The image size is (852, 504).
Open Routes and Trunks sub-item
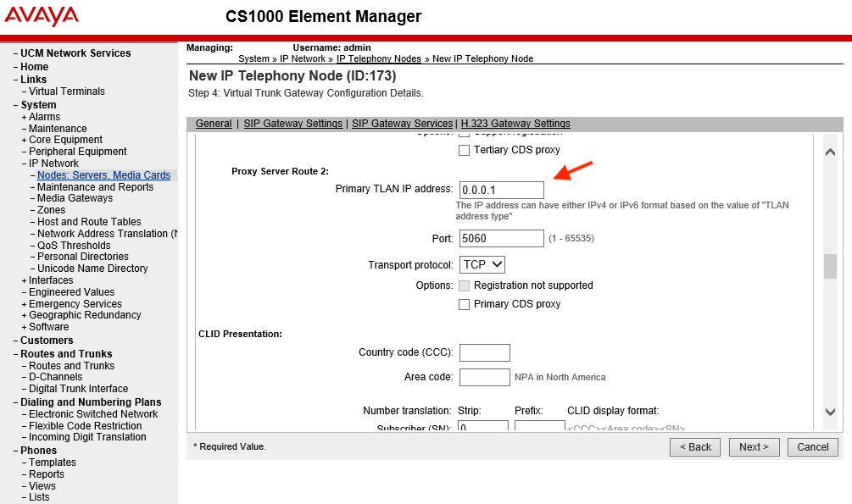tap(72, 366)
